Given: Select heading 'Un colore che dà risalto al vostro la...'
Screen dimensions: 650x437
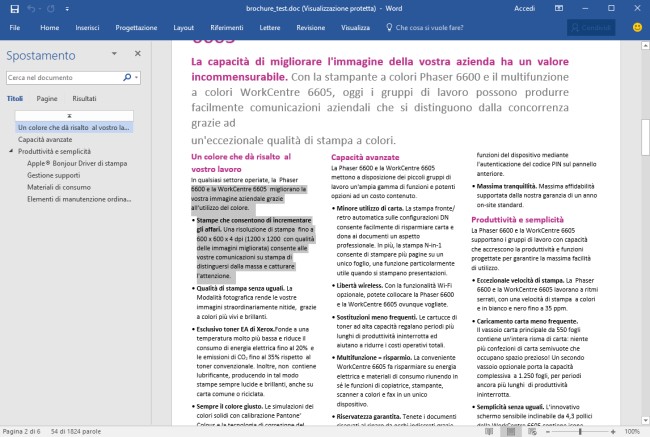Looking at the screenshot, I should (x=74, y=128).
